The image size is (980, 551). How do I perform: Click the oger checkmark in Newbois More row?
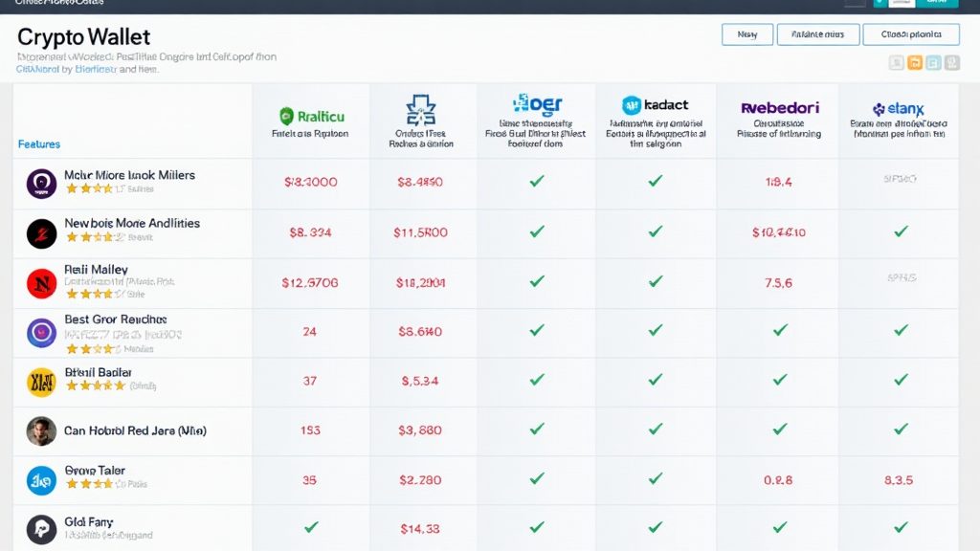tap(537, 231)
